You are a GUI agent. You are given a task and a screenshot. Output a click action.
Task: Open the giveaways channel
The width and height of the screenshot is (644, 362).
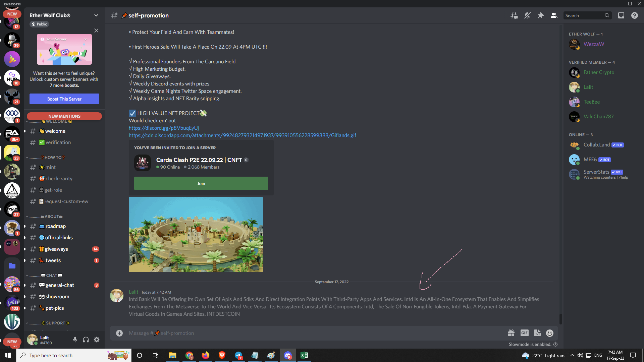click(64, 249)
